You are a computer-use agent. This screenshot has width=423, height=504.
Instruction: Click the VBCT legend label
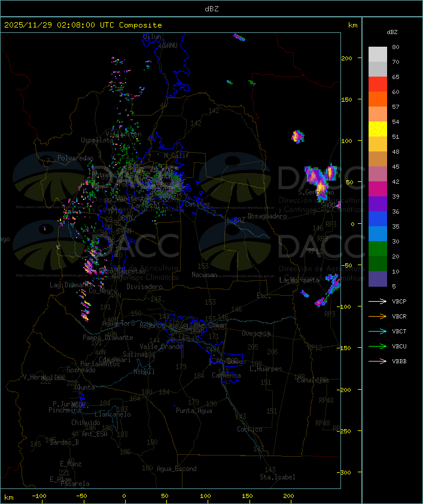399,331
